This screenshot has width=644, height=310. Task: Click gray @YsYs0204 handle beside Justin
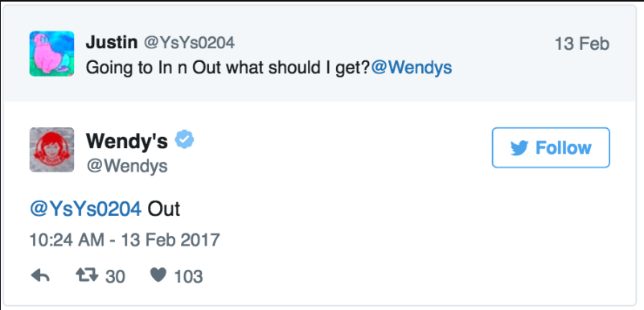coord(188,43)
